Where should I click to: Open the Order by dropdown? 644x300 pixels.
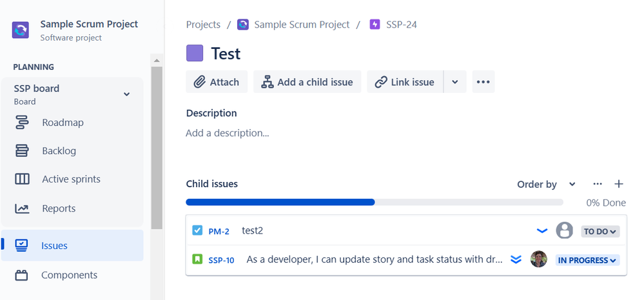(546, 185)
